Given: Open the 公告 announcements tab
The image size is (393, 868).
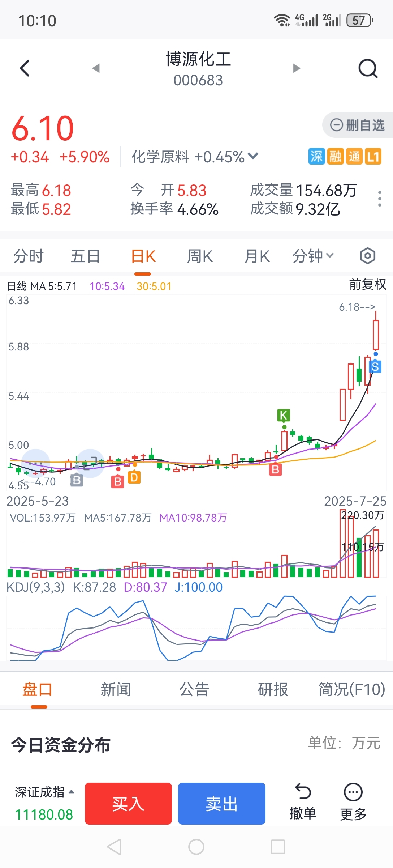Looking at the screenshot, I should (194, 689).
